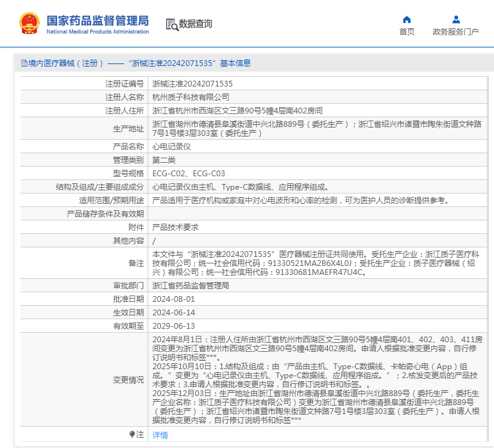Select registration number 浙械注准20242071535 value
The width and height of the screenshot is (494, 448).
192,83
